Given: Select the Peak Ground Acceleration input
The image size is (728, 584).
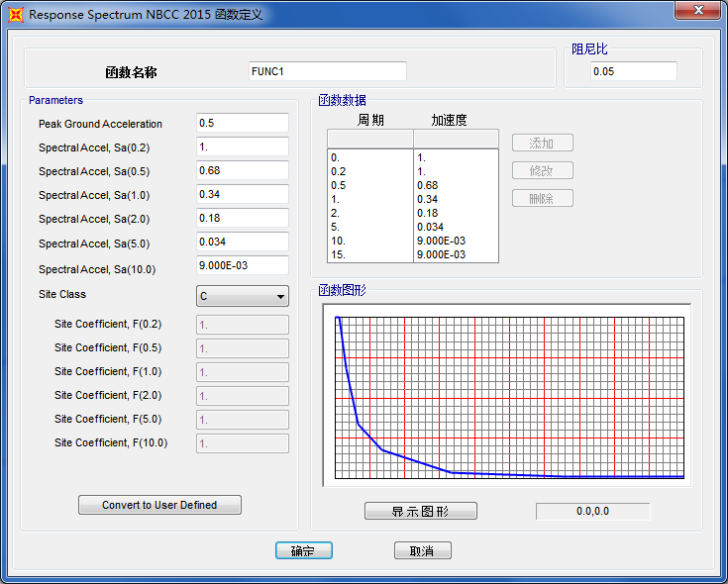Looking at the screenshot, I should point(243,124).
